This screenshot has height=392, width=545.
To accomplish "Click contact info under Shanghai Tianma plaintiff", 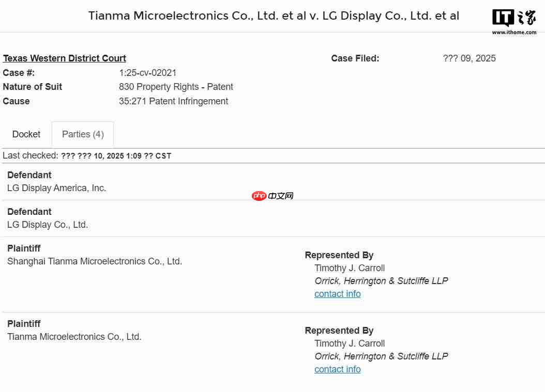I will point(337,294).
